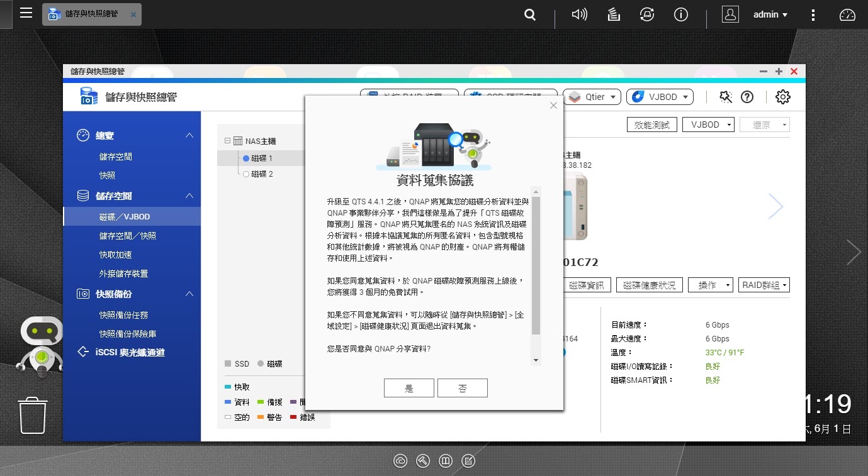The width and height of the screenshot is (868, 476).
Task: Click the feedback icon in bottom bar
Action: tap(468, 461)
